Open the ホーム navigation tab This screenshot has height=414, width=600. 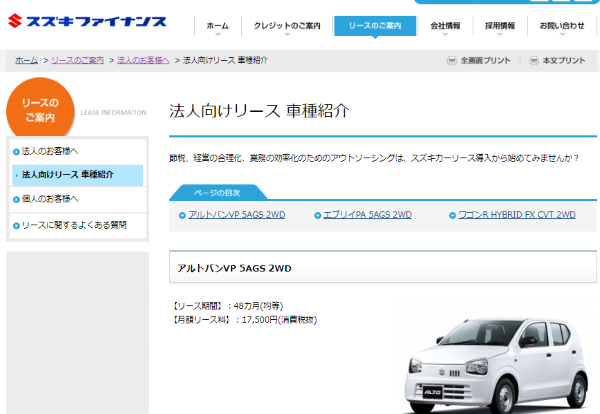point(215,25)
